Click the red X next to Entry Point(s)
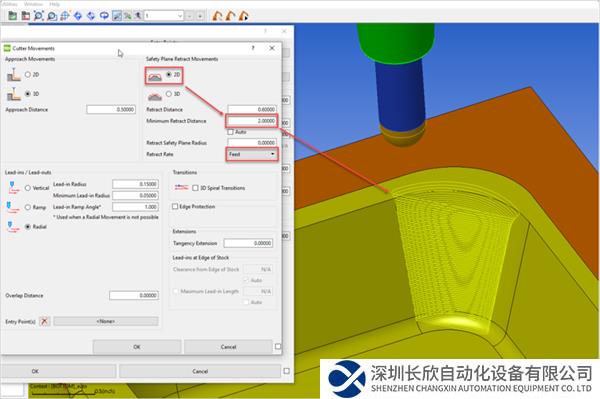Viewport: 600px width, 399px height. coord(44,321)
